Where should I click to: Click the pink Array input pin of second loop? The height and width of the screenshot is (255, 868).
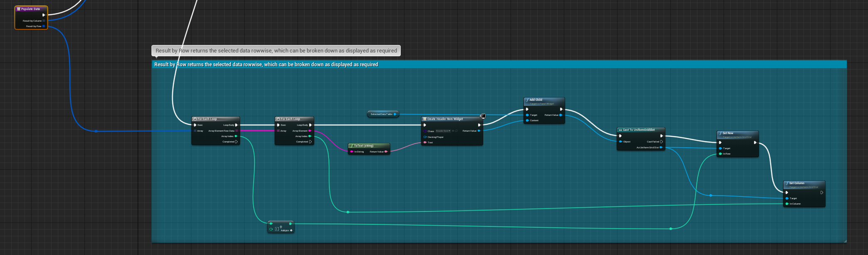278,131
